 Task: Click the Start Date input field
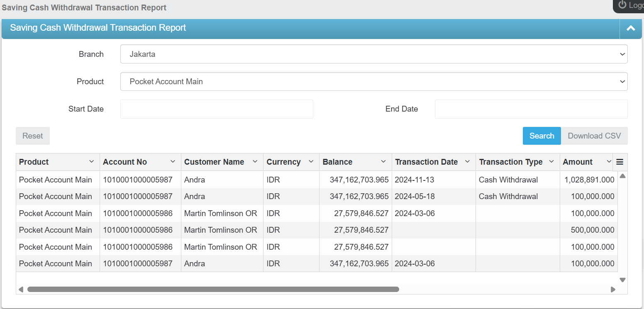point(217,109)
